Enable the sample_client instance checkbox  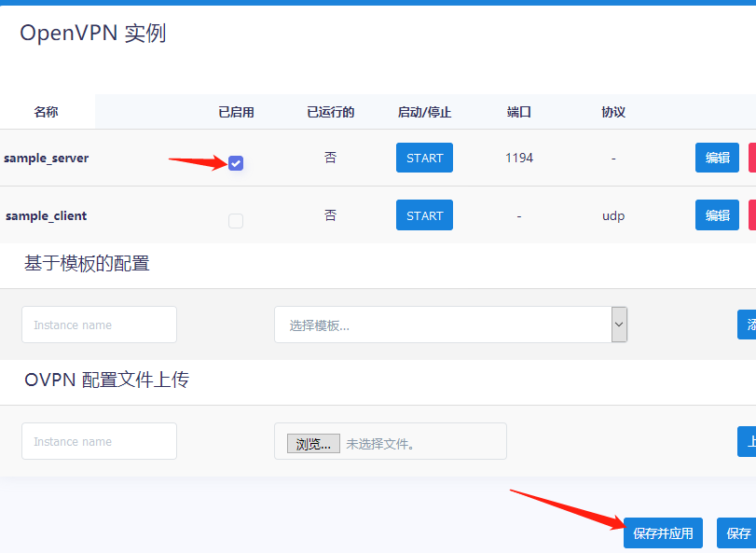236,221
